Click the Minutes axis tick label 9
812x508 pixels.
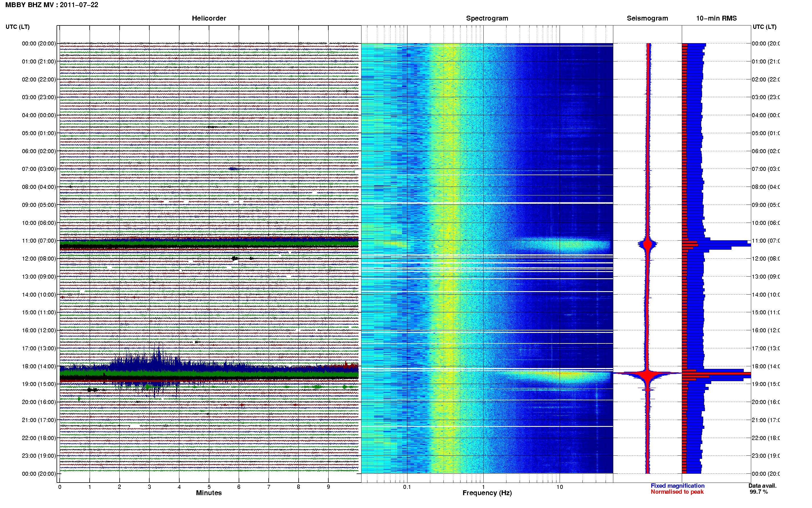point(328,487)
